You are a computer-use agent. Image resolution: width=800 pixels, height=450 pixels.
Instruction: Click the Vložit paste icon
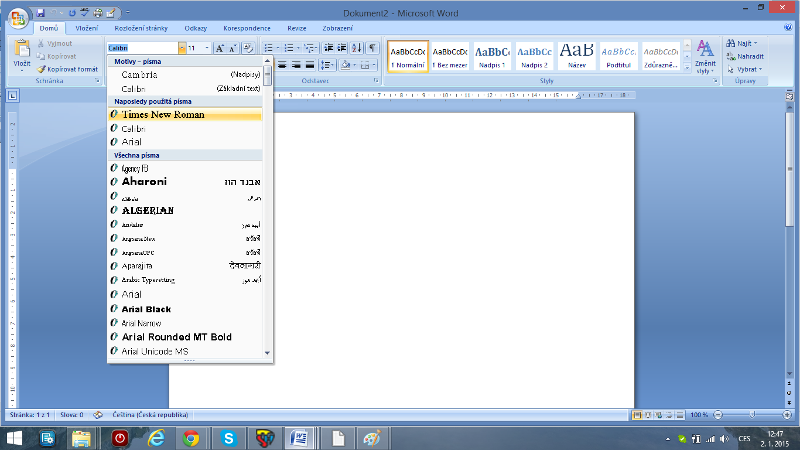pos(22,49)
